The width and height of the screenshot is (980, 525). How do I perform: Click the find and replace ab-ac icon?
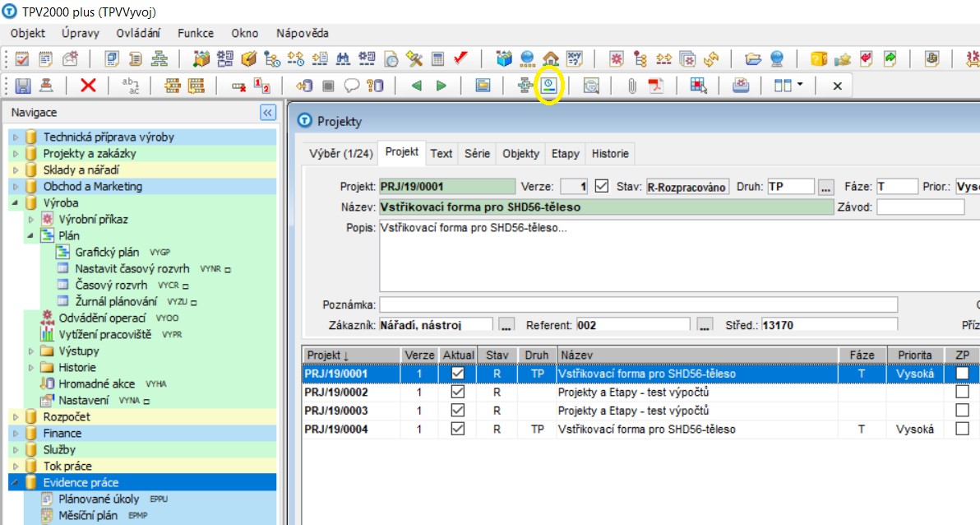point(131,86)
